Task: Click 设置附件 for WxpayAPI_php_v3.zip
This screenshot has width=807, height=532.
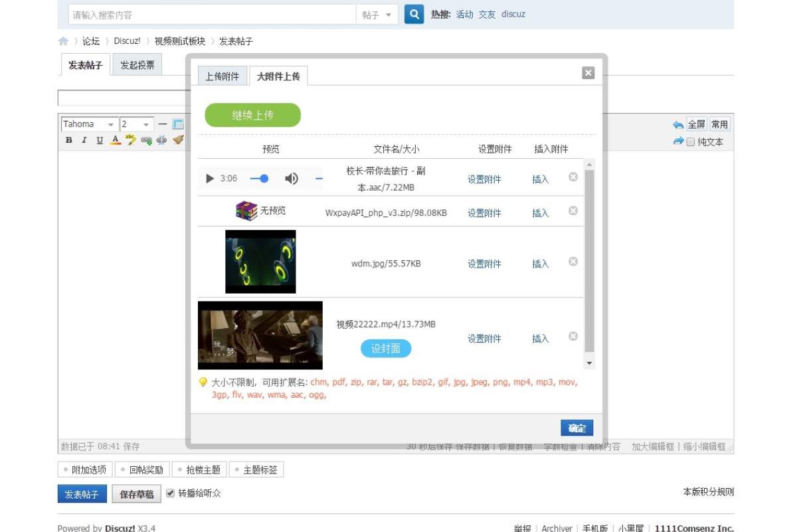Action: click(x=484, y=213)
